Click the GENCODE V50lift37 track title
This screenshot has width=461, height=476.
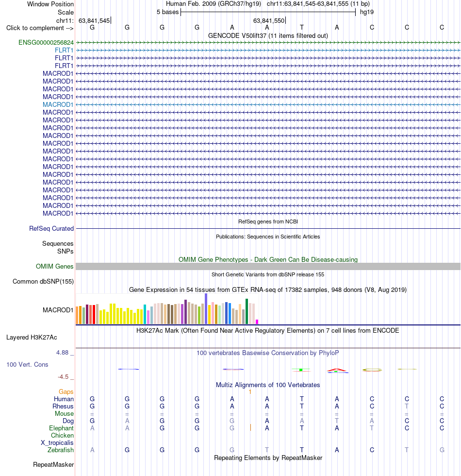[268, 36]
